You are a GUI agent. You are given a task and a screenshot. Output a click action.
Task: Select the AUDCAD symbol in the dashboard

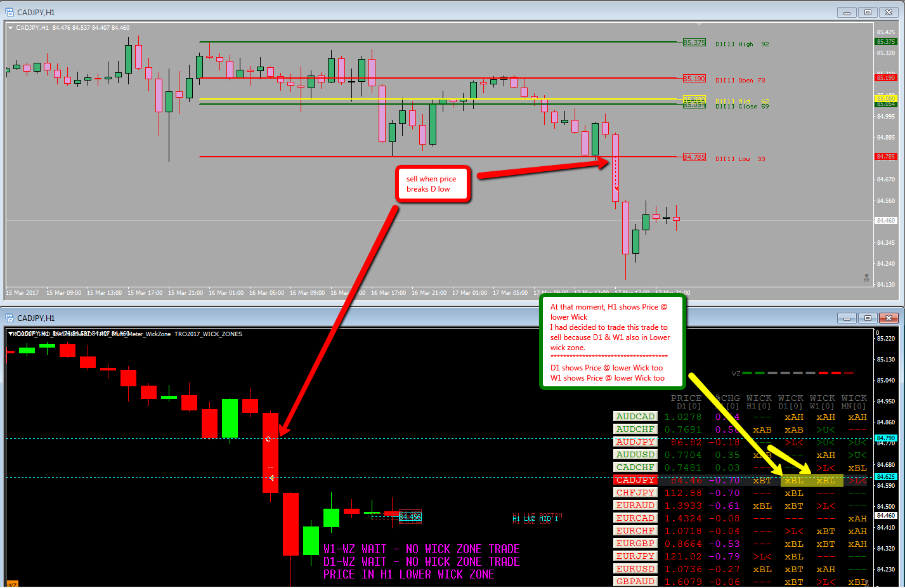coord(635,417)
